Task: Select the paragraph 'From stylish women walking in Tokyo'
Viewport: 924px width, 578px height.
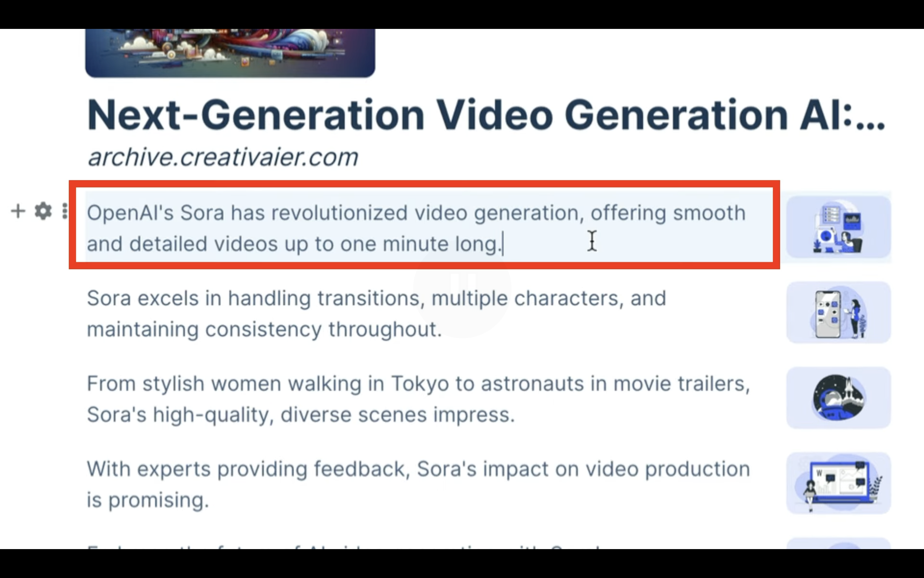Action: [418, 399]
